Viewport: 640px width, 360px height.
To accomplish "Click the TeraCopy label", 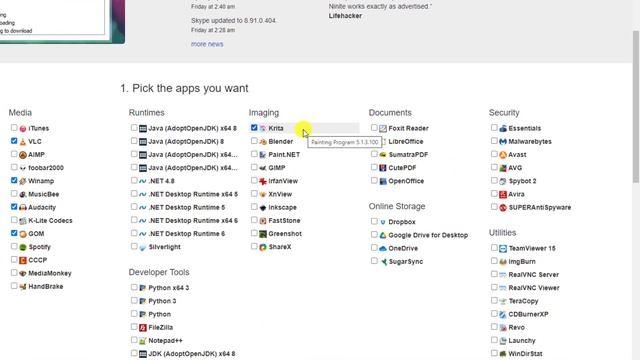I will [x=523, y=301].
